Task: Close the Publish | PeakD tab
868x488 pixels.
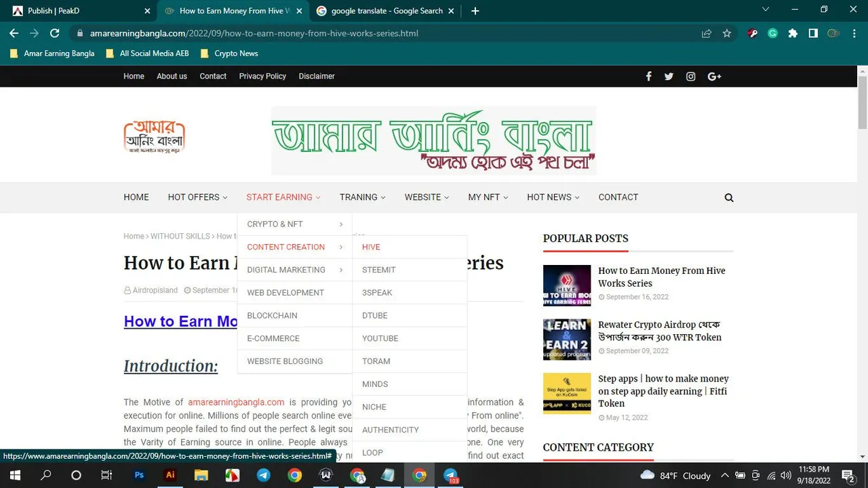Action: pos(148,11)
